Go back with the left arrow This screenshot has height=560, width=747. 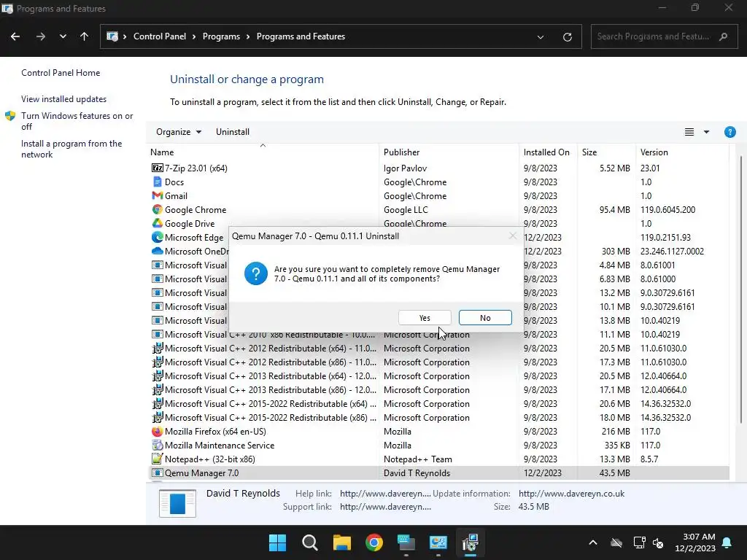pyautogui.click(x=15, y=36)
